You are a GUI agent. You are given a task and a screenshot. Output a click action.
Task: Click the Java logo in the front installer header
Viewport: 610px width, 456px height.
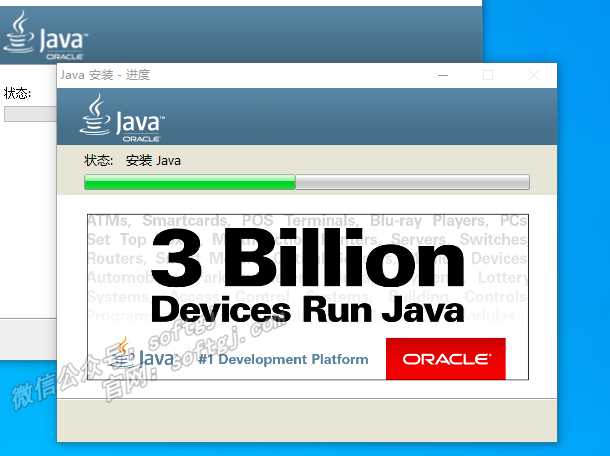coord(122,118)
